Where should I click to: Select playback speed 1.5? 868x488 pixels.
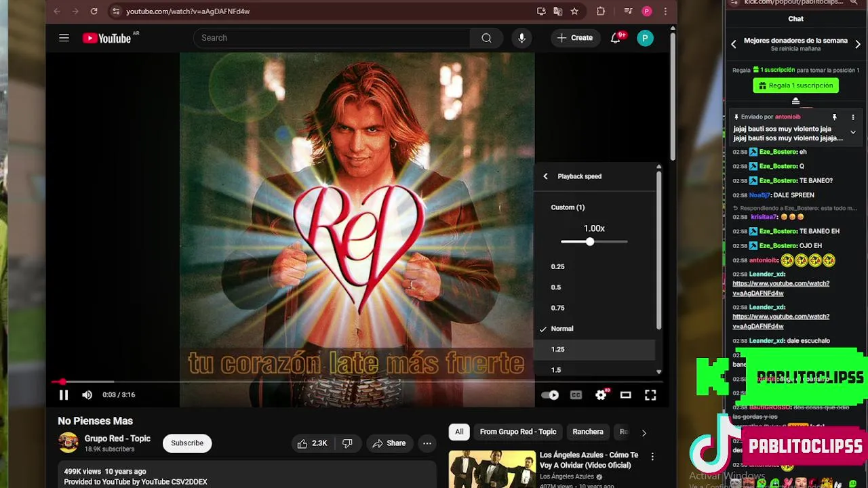(x=594, y=370)
